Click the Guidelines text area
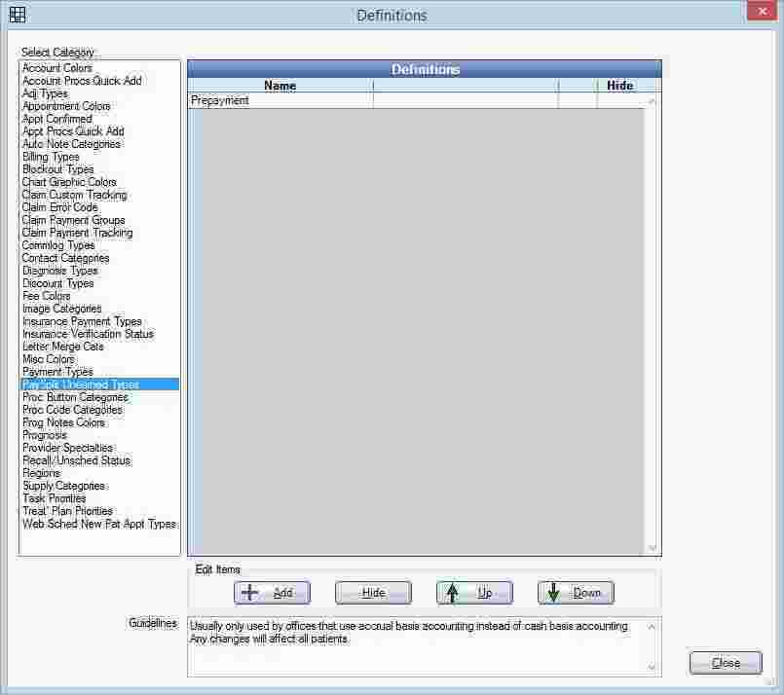The width and height of the screenshot is (784, 695). pos(419,645)
